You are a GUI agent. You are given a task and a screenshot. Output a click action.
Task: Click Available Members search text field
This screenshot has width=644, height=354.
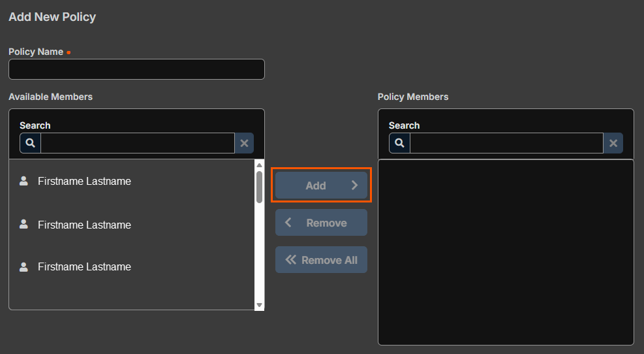[138, 143]
